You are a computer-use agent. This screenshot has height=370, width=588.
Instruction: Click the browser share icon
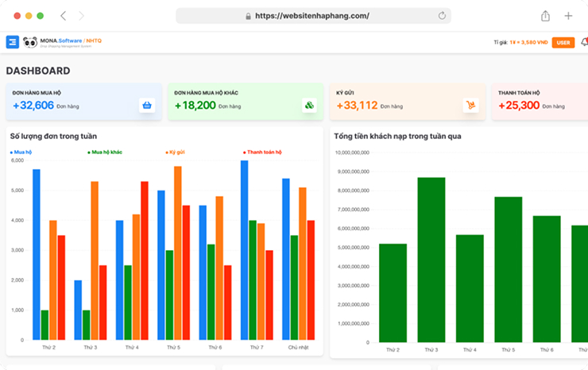pos(545,15)
